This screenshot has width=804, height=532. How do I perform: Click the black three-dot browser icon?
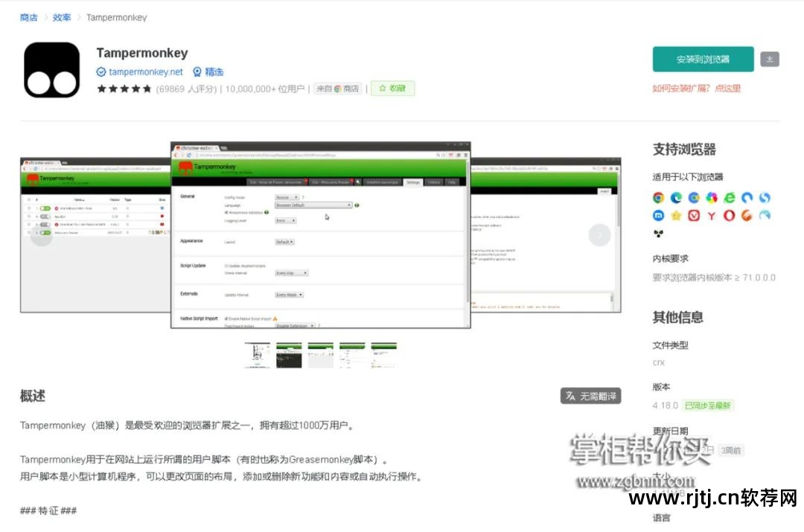(x=658, y=234)
